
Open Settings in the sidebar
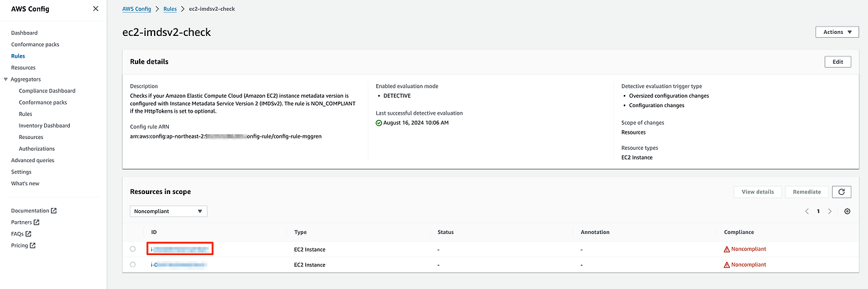click(21, 172)
